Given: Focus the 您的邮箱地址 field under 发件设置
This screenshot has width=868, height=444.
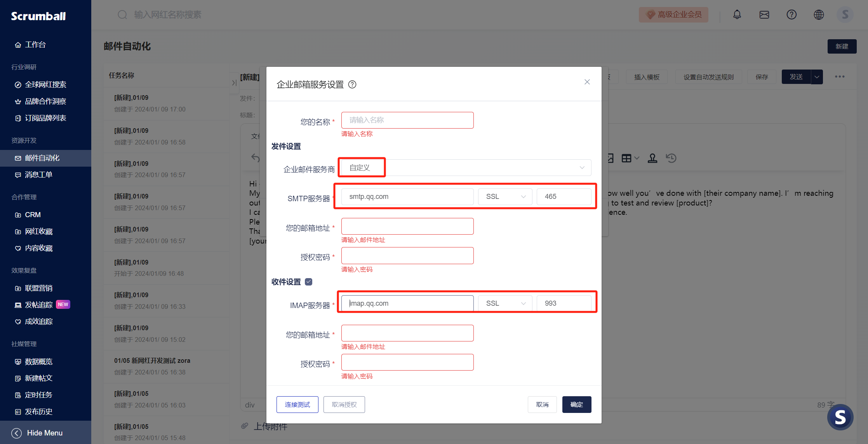Looking at the screenshot, I should [407, 226].
